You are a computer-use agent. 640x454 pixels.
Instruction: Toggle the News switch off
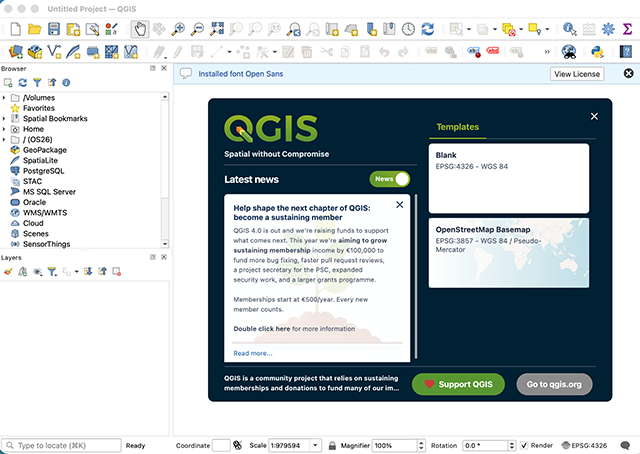[x=390, y=179]
